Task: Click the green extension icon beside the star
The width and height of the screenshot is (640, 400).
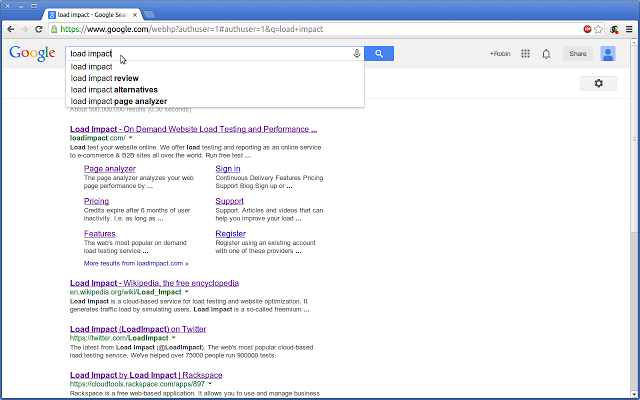Action: click(x=614, y=29)
